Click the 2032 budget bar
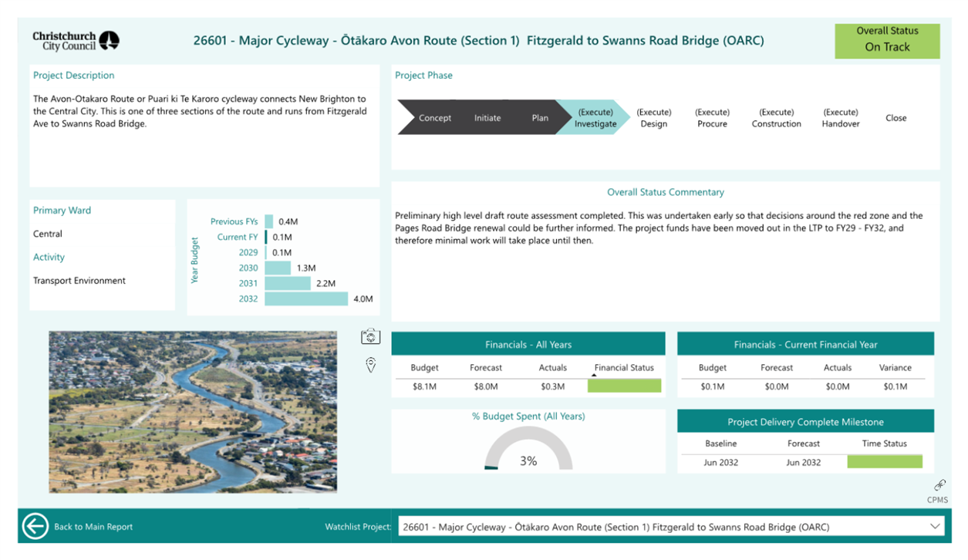This screenshot has height=560, width=968. click(306, 299)
